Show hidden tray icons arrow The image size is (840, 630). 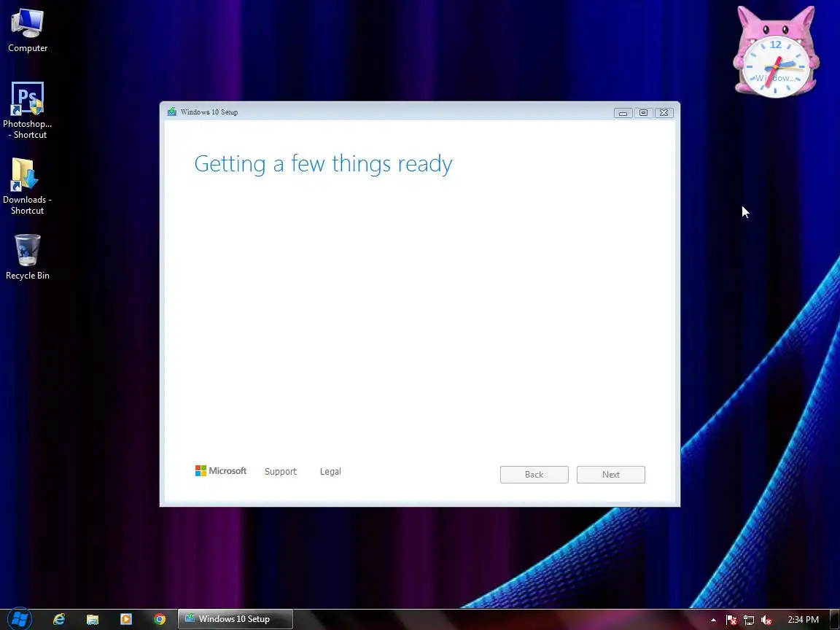pyautogui.click(x=713, y=620)
